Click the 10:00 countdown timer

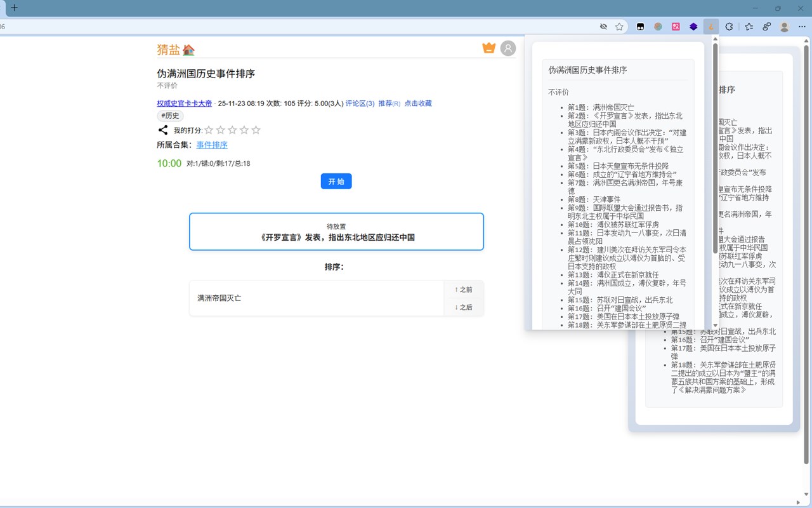coord(169,163)
